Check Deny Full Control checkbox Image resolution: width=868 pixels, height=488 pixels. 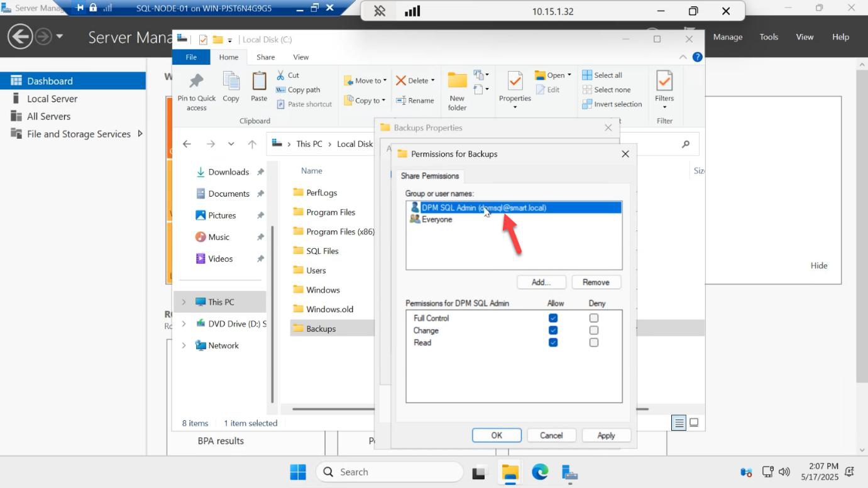(x=594, y=318)
